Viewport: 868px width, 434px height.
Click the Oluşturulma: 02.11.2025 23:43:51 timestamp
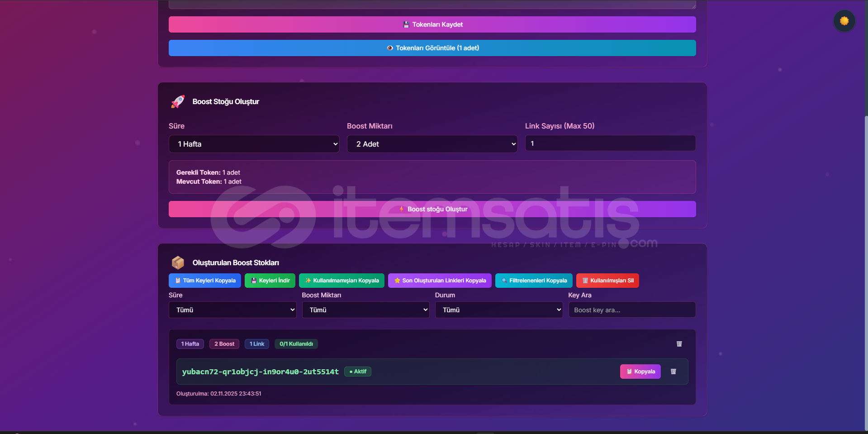click(219, 394)
